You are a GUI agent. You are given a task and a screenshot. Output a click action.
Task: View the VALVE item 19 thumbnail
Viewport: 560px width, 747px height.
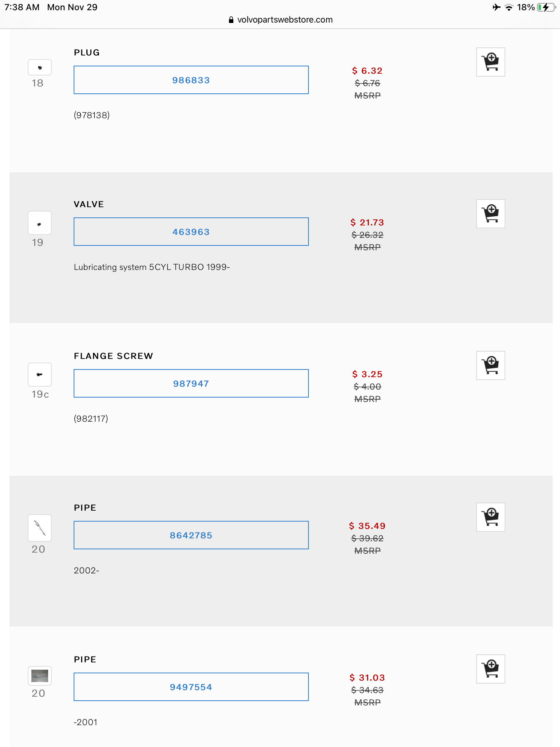click(x=40, y=223)
